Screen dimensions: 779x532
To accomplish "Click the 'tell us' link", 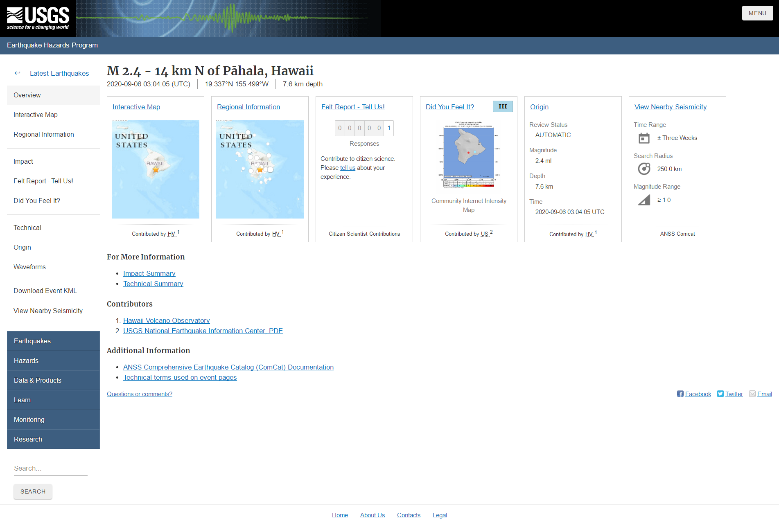I will (x=348, y=168).
